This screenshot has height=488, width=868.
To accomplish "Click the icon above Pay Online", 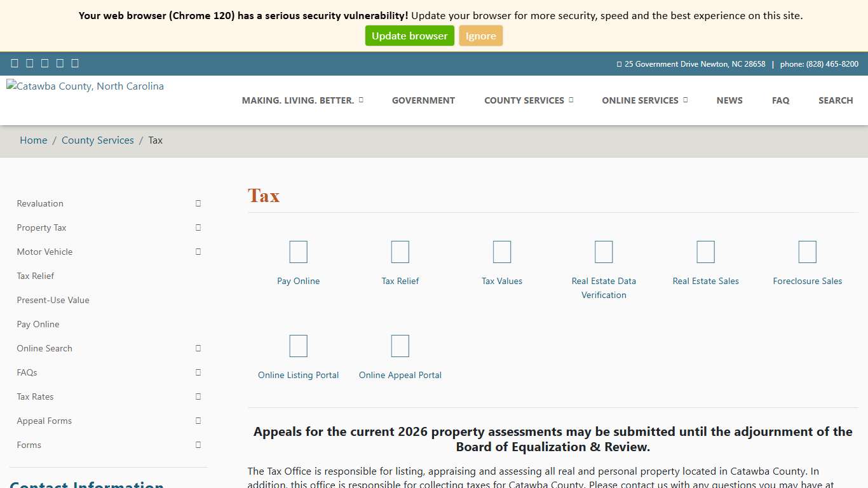I will pyautogui.click(x=298, y=252).
